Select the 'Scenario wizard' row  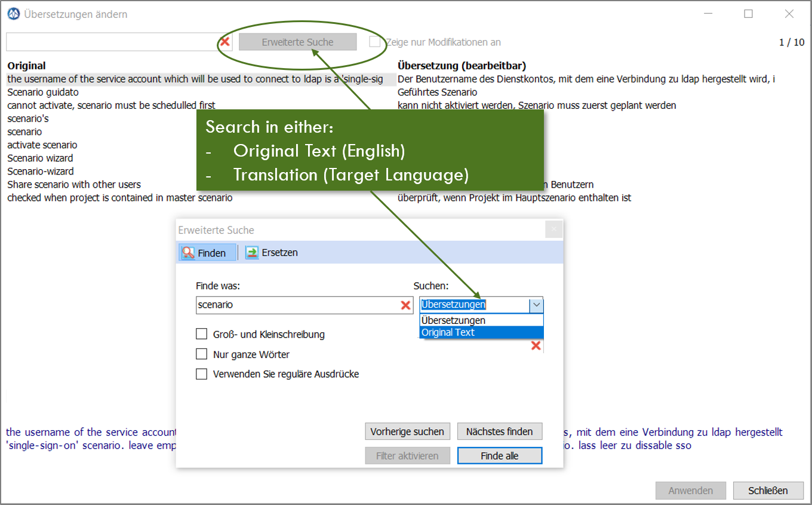[40, 158]
